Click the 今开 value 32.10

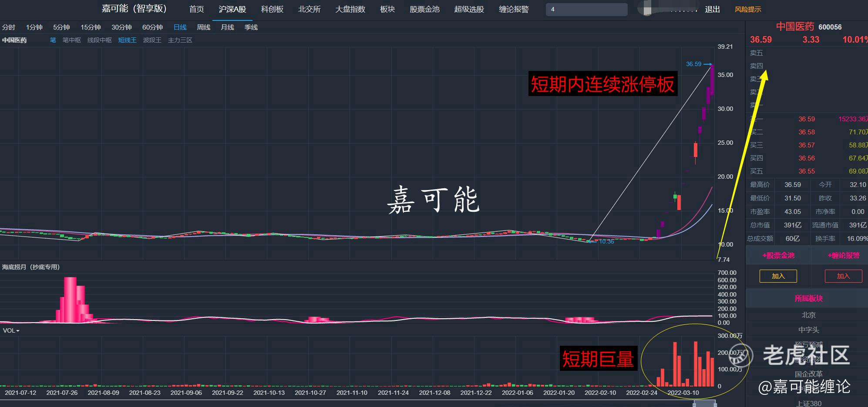click(x=858, y=185)
